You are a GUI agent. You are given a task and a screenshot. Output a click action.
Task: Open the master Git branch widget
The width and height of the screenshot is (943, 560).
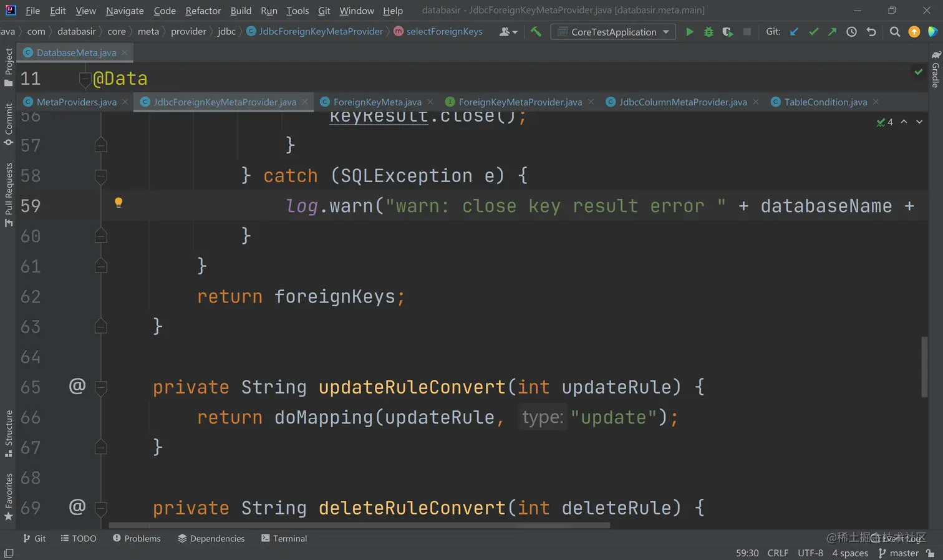(899, 553)
